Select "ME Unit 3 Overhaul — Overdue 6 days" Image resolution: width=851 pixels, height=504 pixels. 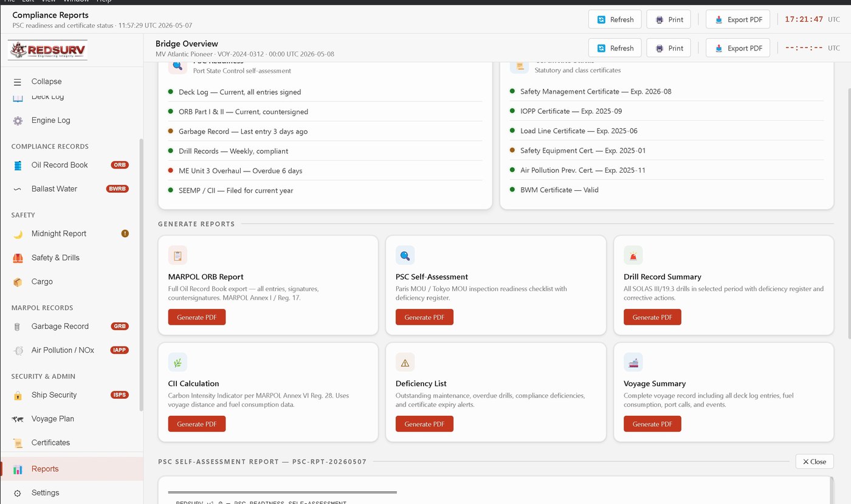[325, 171]
